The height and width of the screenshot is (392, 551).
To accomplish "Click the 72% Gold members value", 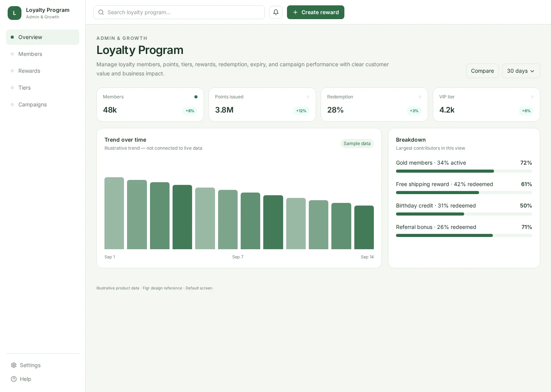I will (x=526, y=163).
